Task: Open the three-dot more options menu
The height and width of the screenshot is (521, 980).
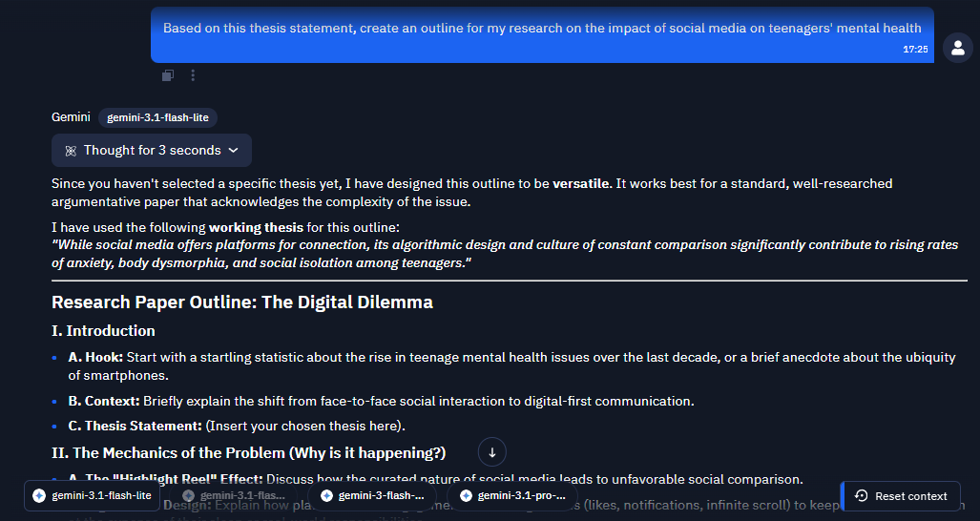Action: click(193, 75)
